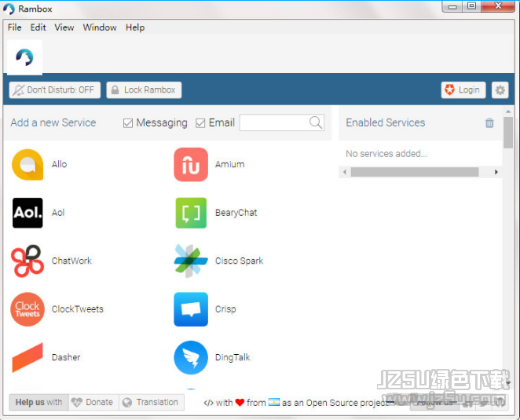This screenshot has width=520, height=420.
Task: Click the Enabled Services horizontal scrollbar thumb
Action: [415, 172]
